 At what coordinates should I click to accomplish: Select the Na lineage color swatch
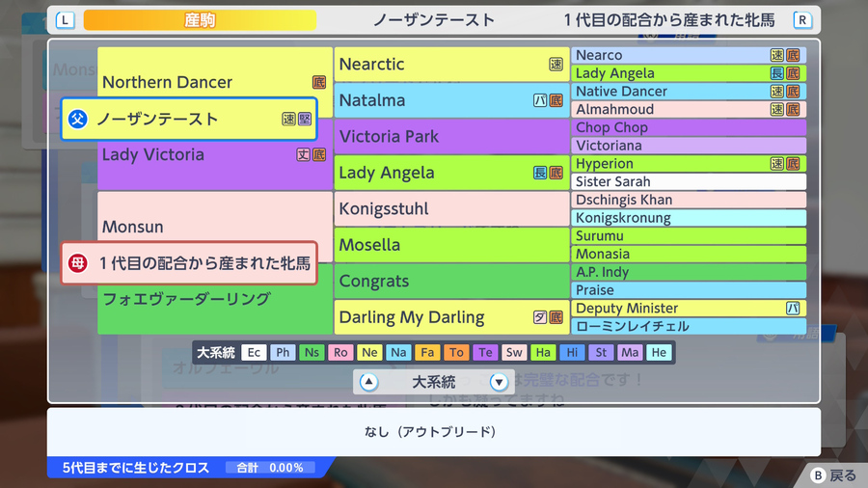(x=398, y=352)
